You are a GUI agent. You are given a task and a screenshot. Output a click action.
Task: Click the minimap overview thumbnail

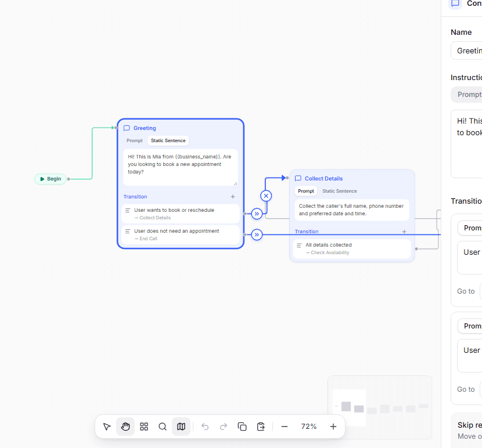(380, 407)
